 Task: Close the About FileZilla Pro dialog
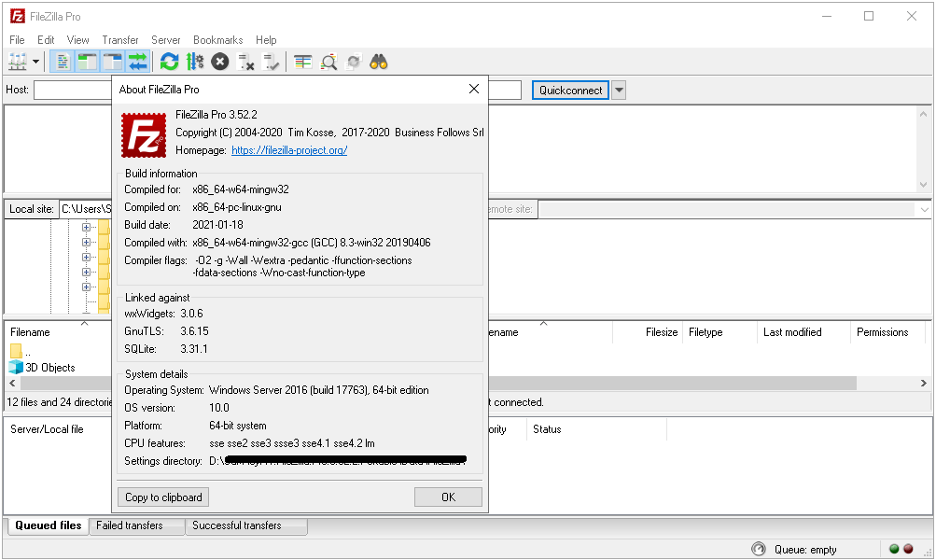coord(474,89)
